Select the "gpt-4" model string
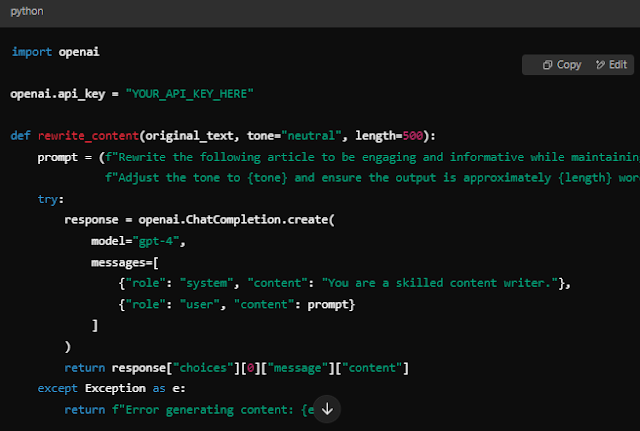 tap(156, 241)
